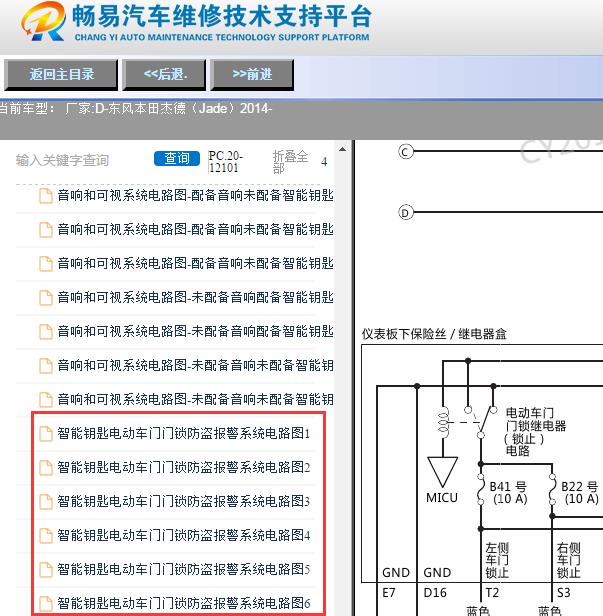This screenshot has height=616, width=603.
Task: Click the B41 号 (10 A) fuse label
Action: point(509,493)
